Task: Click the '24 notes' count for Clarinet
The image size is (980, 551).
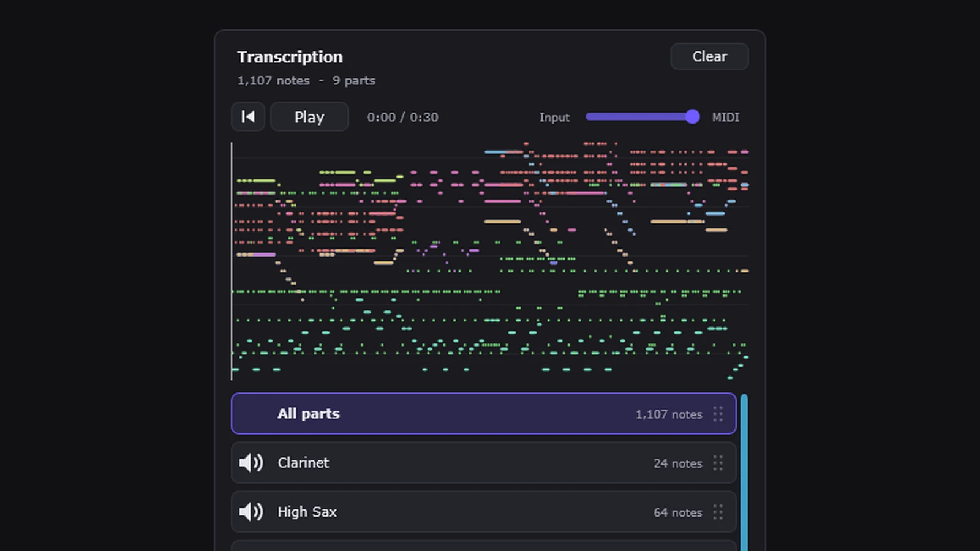Action: (x=677, y=463)
